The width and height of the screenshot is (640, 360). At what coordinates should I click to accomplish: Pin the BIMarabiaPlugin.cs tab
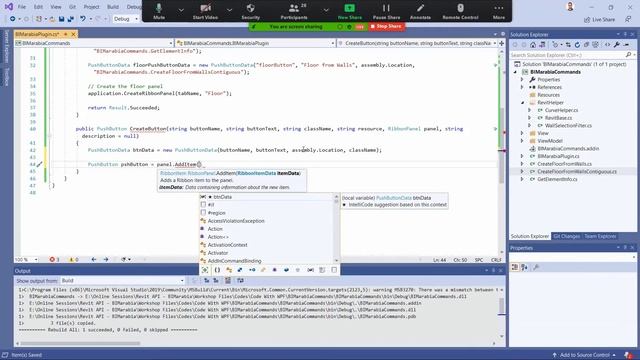[65, 34]
